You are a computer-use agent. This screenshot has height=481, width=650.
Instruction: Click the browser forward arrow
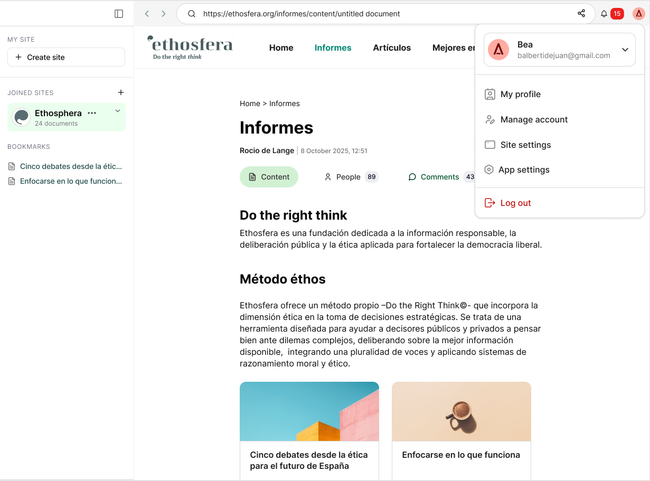click(163, 14)
